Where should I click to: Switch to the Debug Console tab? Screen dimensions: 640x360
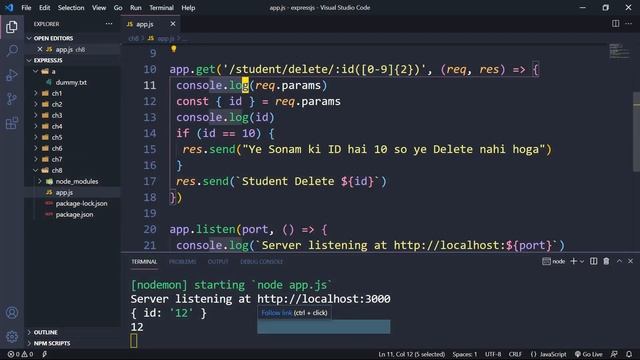[261, 262]
